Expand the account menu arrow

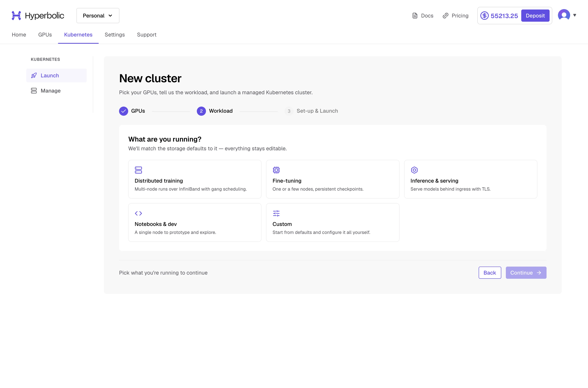pos(575,15)
